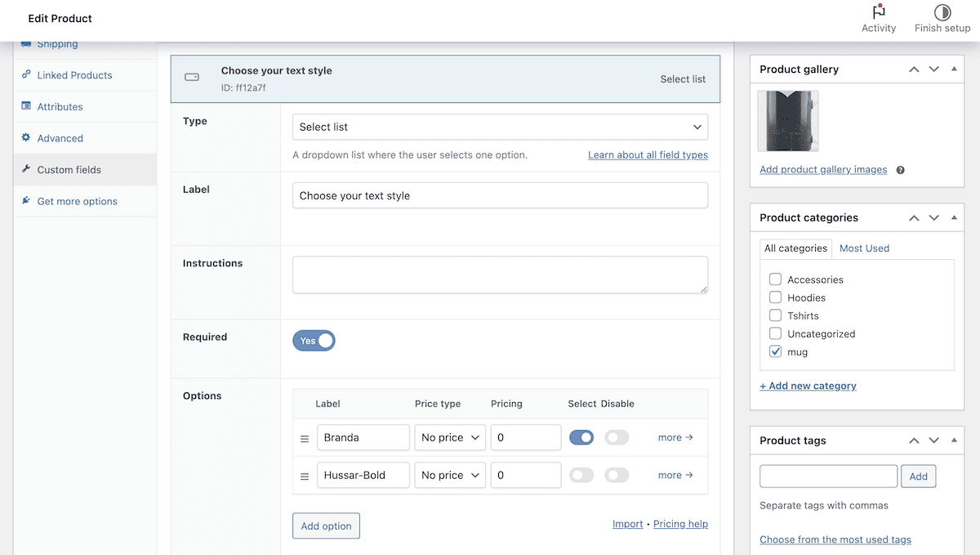Move Product categories panel down
980x555 pixels.
tap(934, 218)
